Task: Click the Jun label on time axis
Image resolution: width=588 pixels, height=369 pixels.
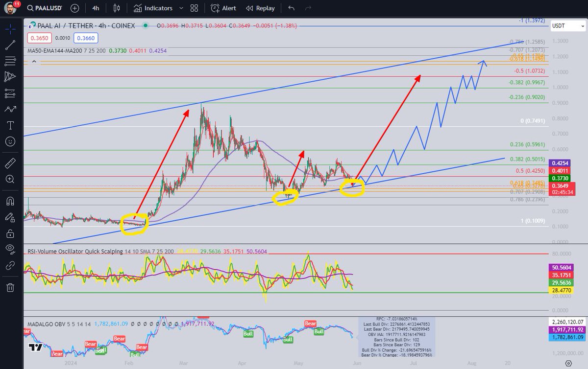Action: pos(356,364)
